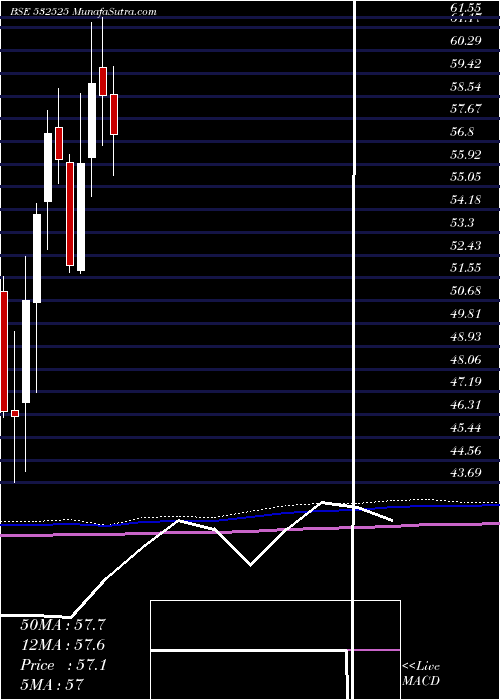Click the 54.18 price level label
The width and height of the screenshot is (500, 700).
pos(466,200)
